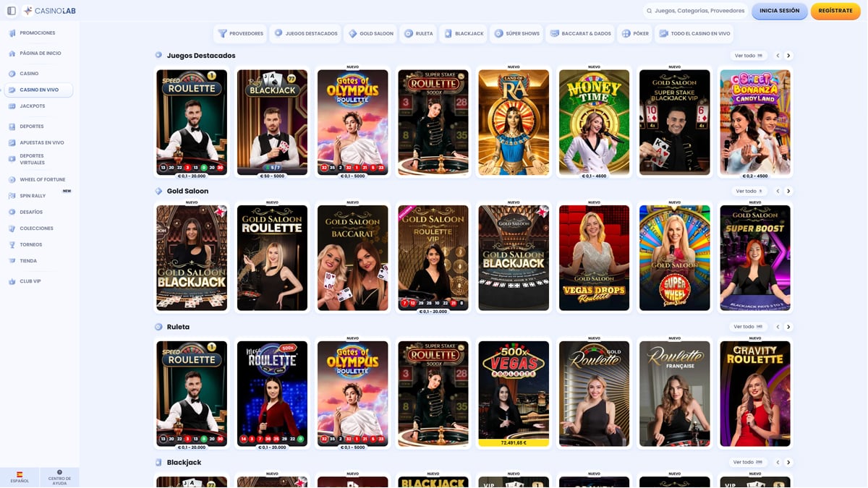Show next Ruleta games arrow
Image resolution: width=868 pixels, height=488 pixels.
point(788,327)
